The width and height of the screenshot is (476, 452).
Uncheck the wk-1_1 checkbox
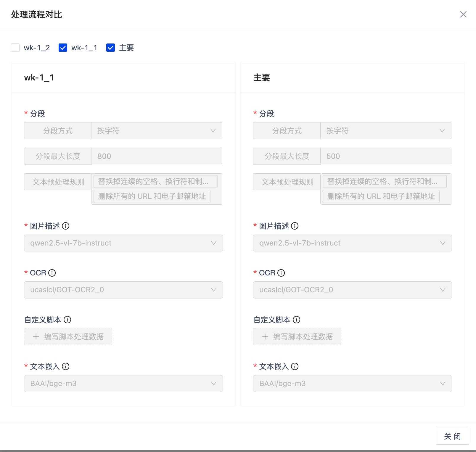click(63, 48)
